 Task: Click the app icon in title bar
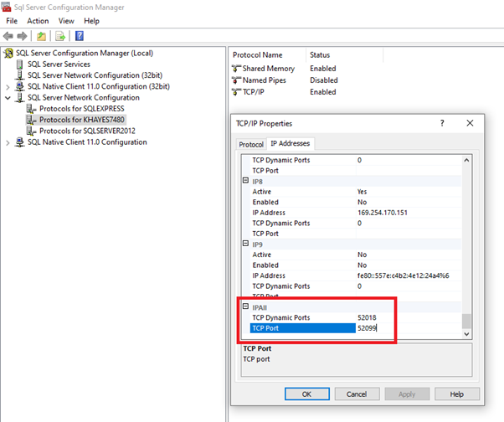(6, 7)
